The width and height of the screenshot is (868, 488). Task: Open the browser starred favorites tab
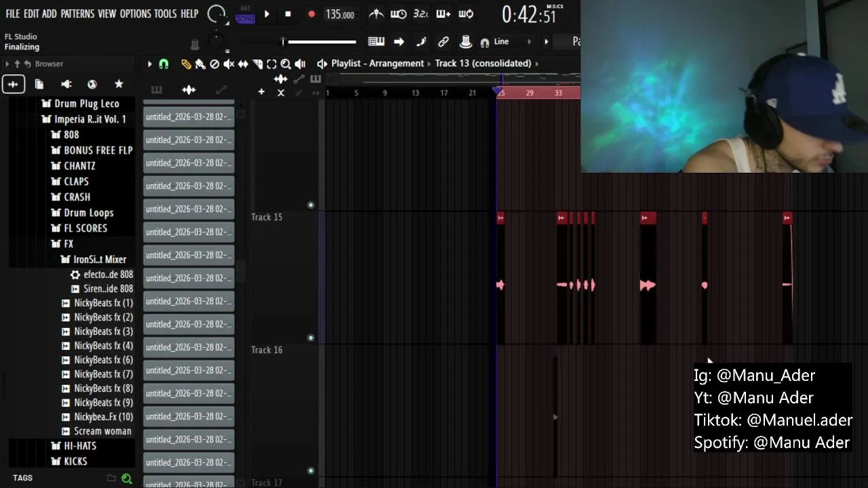119,84
